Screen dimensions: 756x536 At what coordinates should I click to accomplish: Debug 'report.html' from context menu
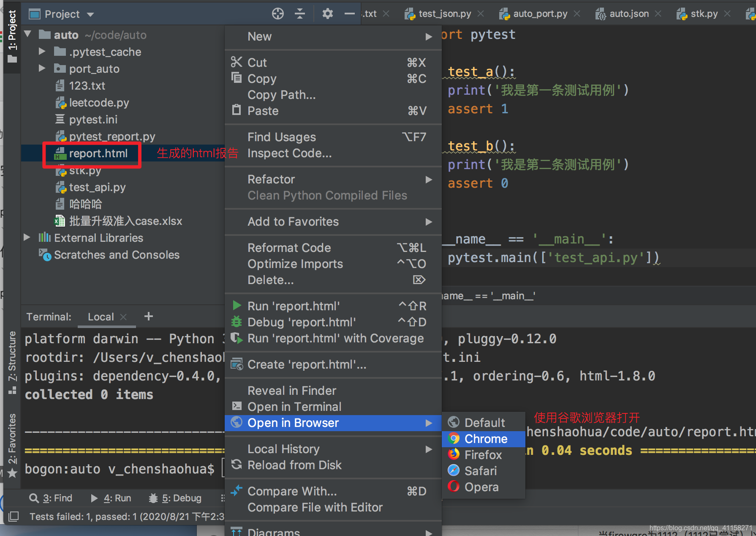333,322
